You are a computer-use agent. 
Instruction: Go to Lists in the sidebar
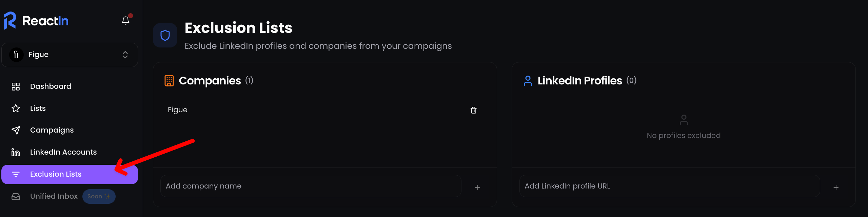tap(38, 108)
